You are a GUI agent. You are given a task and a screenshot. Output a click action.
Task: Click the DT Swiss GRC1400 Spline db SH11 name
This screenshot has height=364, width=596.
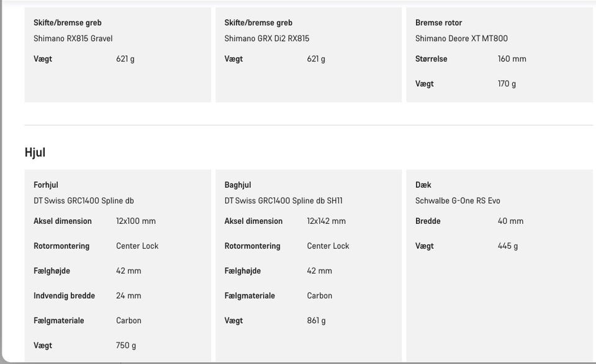[x=283, y=201]
